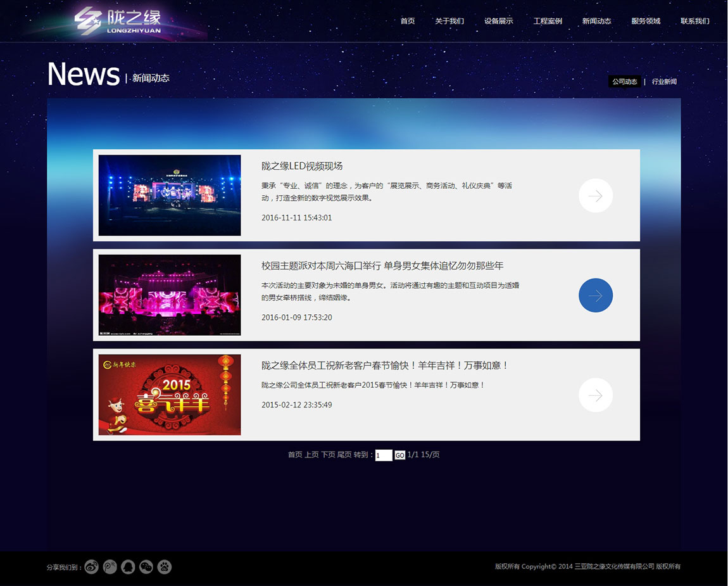Viewport: 728px width, 586px height.
Task: Click the page number input field
Action: tap(384, 455)
